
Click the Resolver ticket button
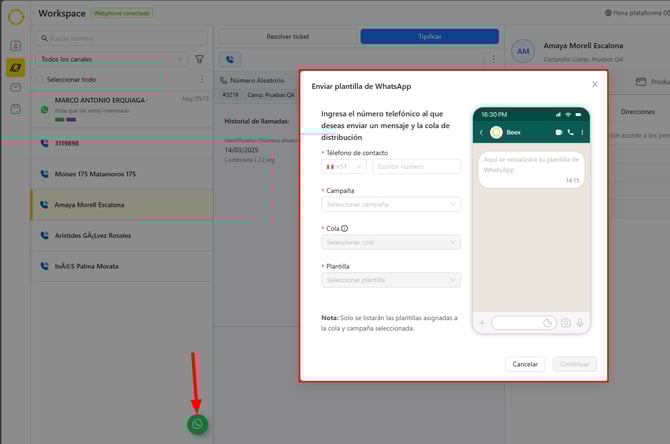click(287, 36)
